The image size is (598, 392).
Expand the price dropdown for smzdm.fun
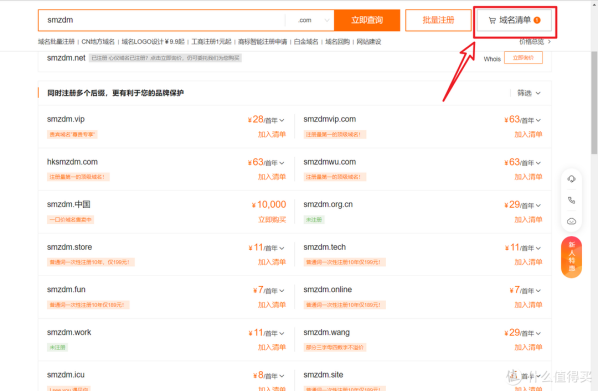coord(282,291)
